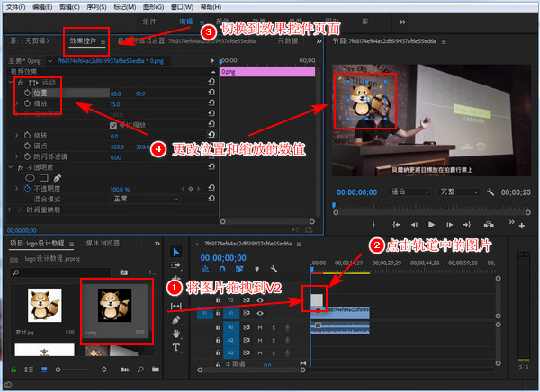Open the zoom level fit dropdown
The height and width of the screenshot is (392, 540).
[410, 192]
